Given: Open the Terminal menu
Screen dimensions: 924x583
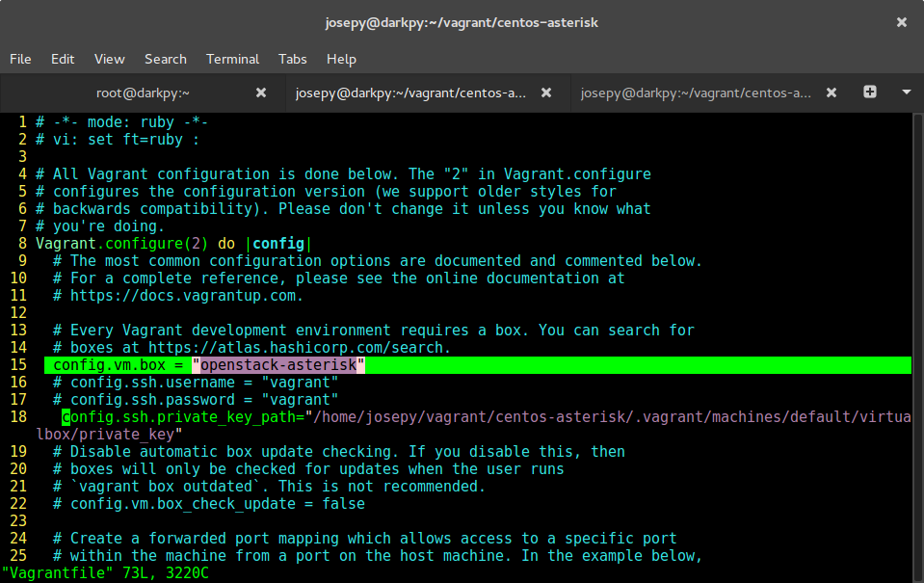Looking at the screenshot, I should 233,59.
